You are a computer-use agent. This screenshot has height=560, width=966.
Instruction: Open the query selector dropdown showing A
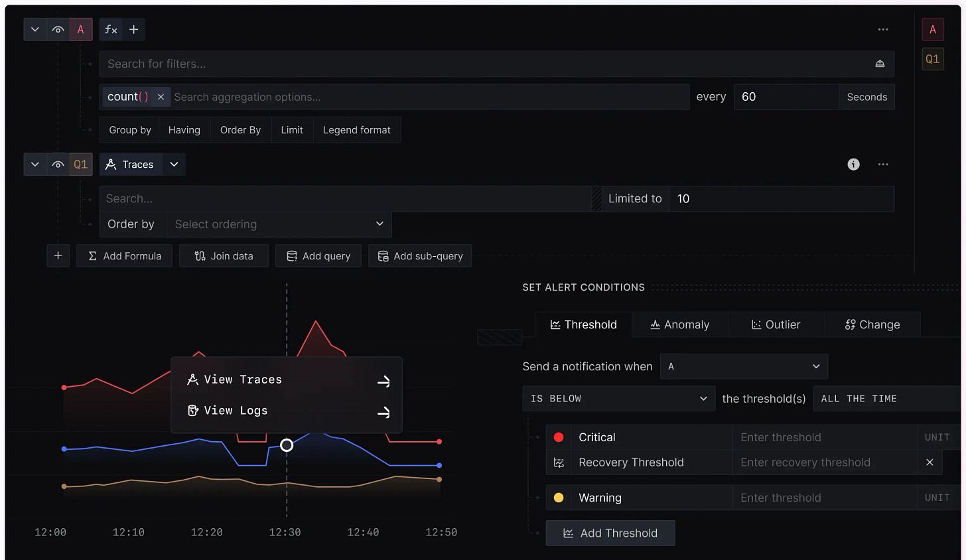point(744,366)
